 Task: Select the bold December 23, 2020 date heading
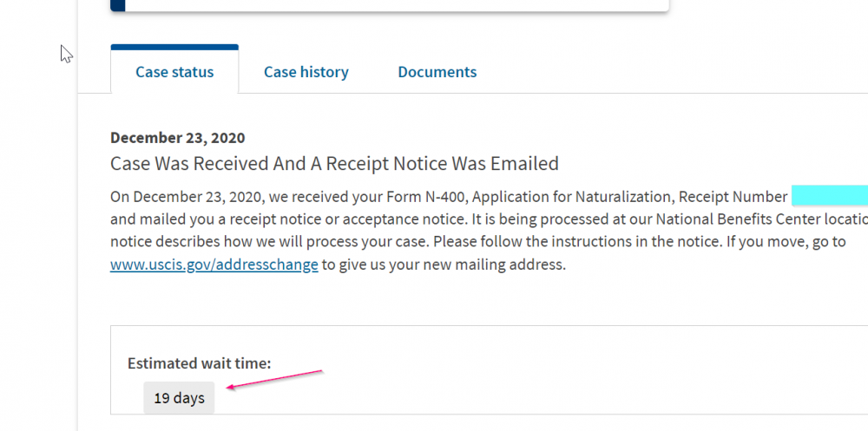click(178, 138)
